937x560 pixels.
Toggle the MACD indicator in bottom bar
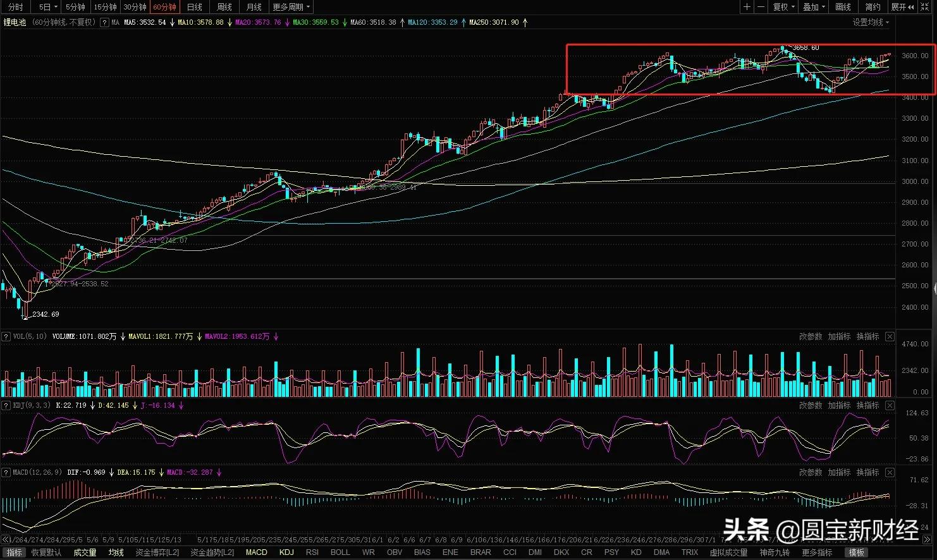click(x=256, y=552)
